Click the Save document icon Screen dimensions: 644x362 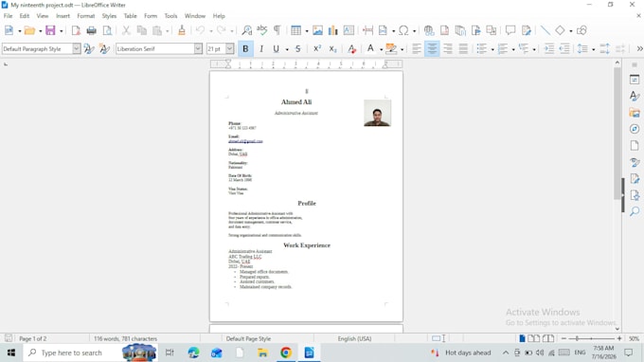[x=50, y=30]
